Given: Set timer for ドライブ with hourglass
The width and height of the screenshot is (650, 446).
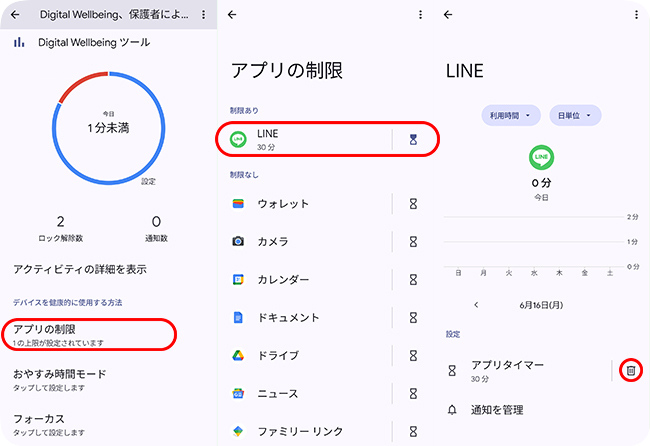Looking at the screenshot, I should pos(413,356).
